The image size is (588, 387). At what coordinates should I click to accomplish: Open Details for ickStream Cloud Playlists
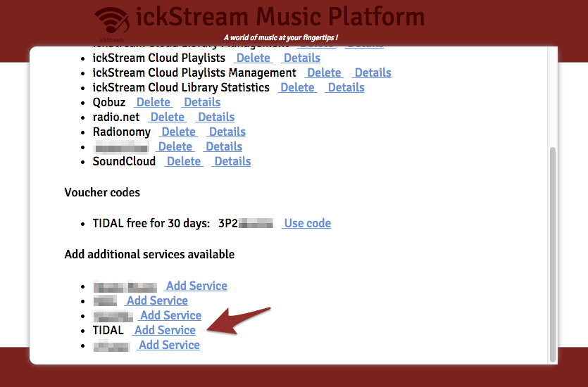[x=302, y=58]
